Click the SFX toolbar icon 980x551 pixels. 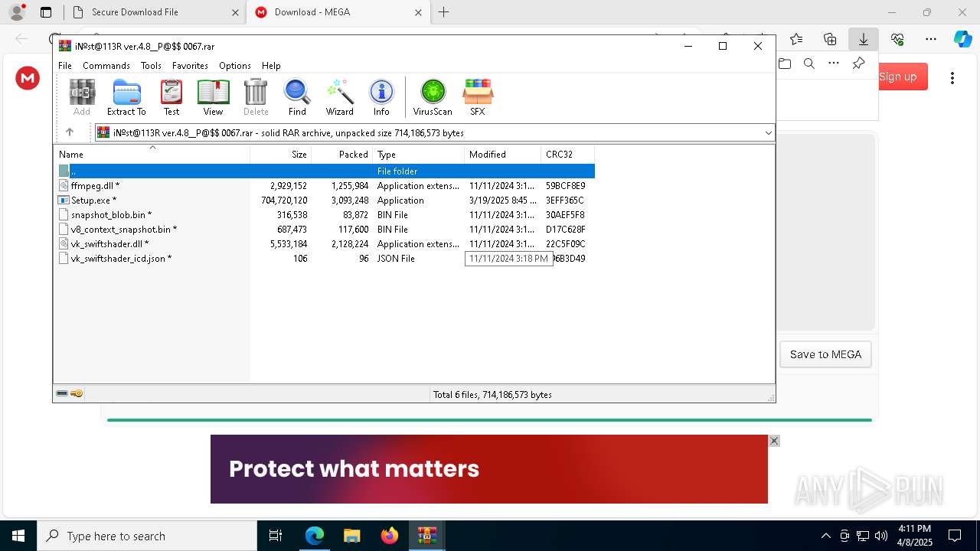click(x=477, y=97)
